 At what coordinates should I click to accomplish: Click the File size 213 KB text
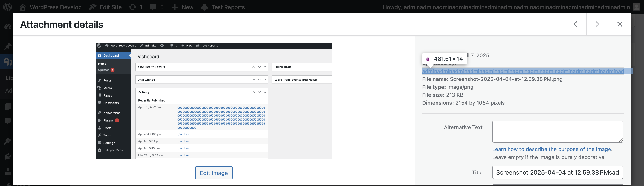coord(442,95)
